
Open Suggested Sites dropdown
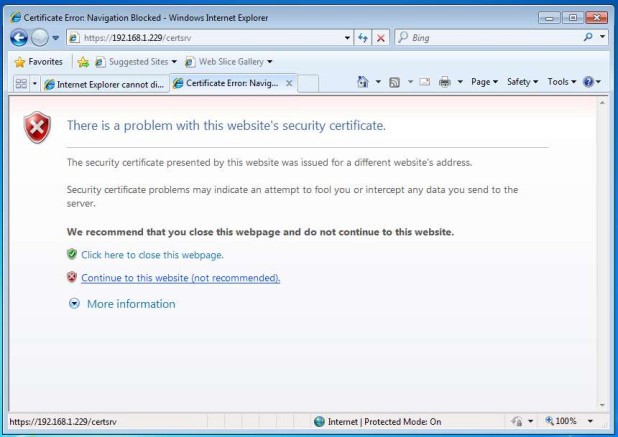point(136,62)
